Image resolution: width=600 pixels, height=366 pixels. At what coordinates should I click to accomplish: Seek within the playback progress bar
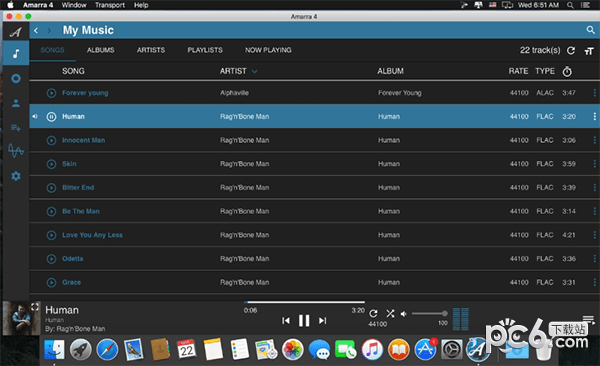tap(304, 302)
